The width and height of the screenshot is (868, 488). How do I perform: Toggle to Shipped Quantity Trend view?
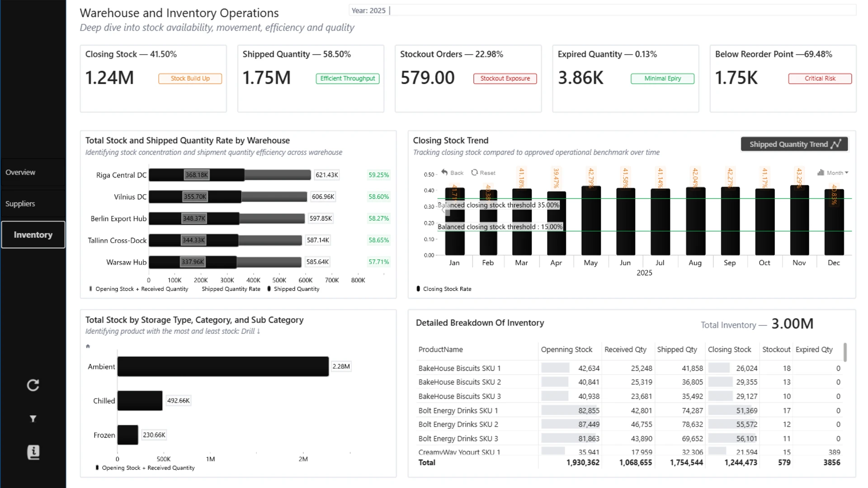[x=794, y=144]
